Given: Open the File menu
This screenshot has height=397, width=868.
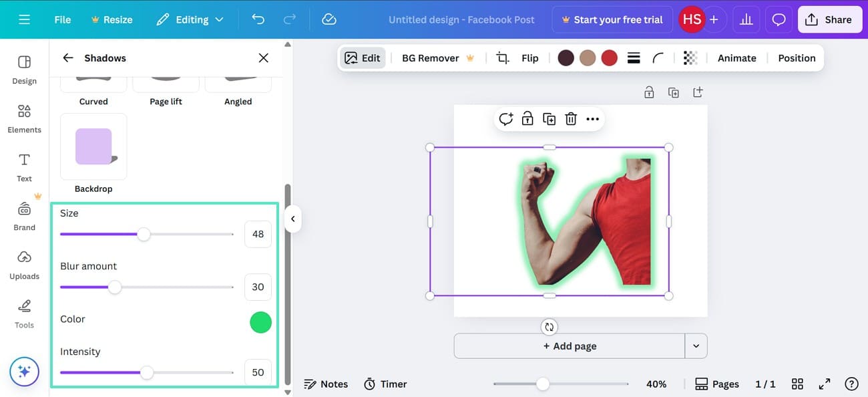Looking at the screenshot, I should click(62, 19).
